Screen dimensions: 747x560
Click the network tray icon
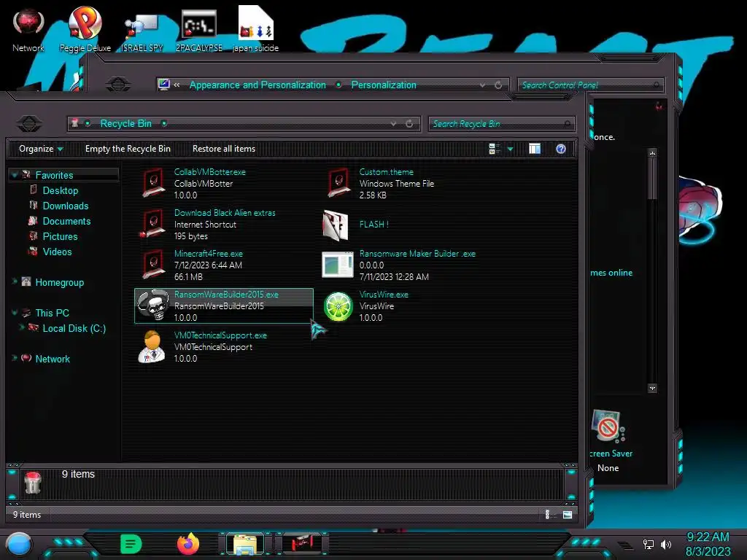pos(649,544)
